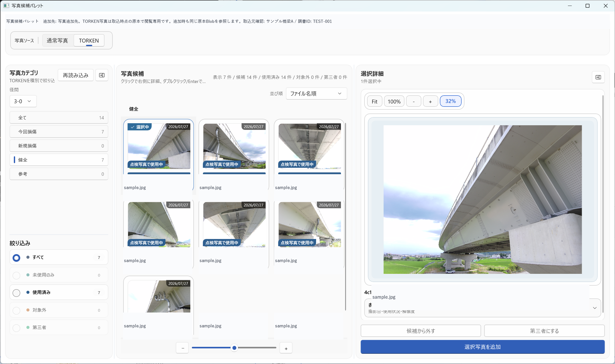Click the 選択詳細 panel vertical scrollbar
This screenshot has width=615, height=364.
(603, 204)
